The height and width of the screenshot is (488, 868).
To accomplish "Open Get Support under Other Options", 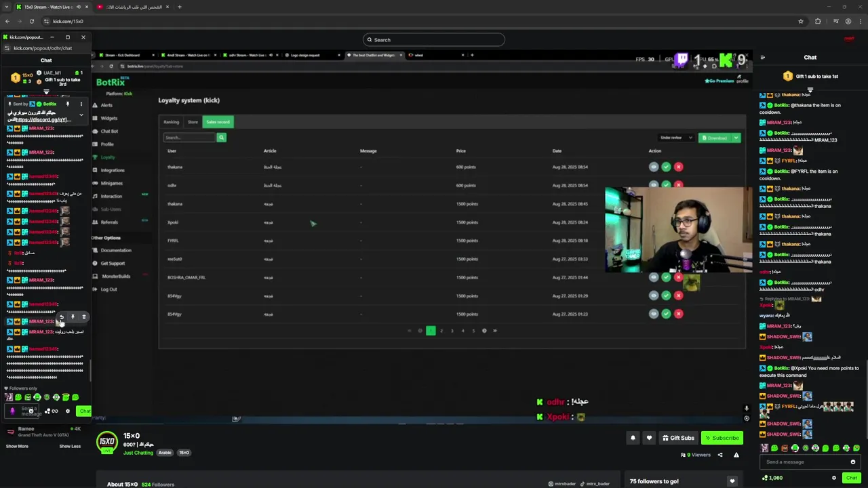I will 113,263.
